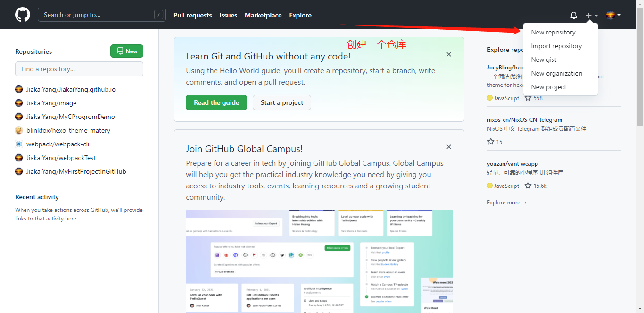
Task: Click avatar icon beside JiakaiYang/image
Action: (19, 103)
